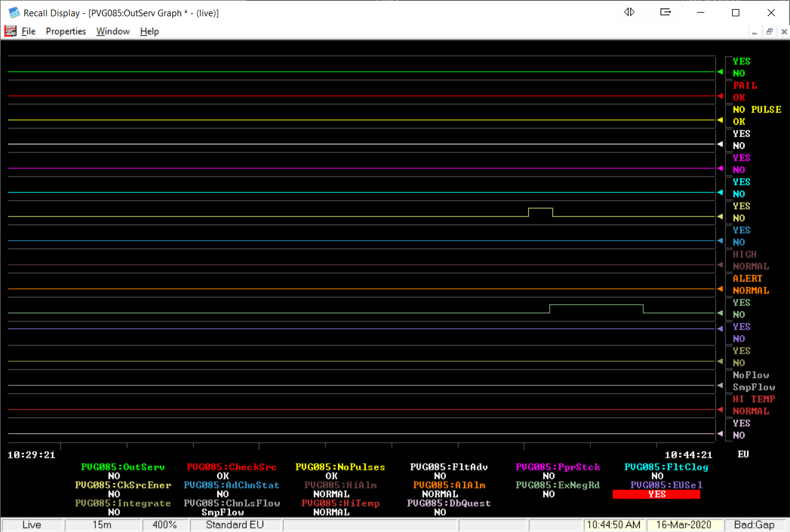Image resolution: width=790 pixels, height=532 pixels.
Task: Click the Standard EU status field
Action: (235, 525)
